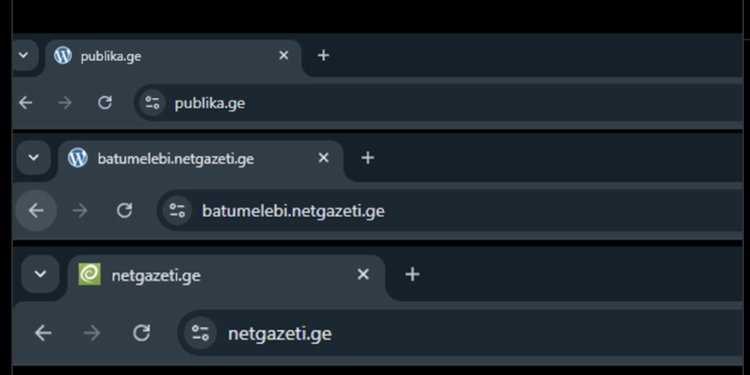This screenshot has width=750, height=375.
Task: Focus the netgazeti.ge address bar
Action: (459, 332)
